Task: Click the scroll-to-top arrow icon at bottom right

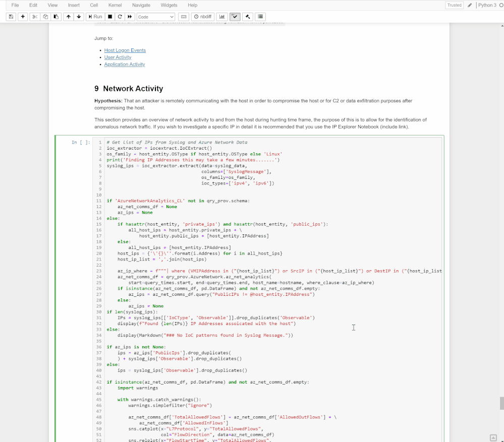Action: point(493,437)
